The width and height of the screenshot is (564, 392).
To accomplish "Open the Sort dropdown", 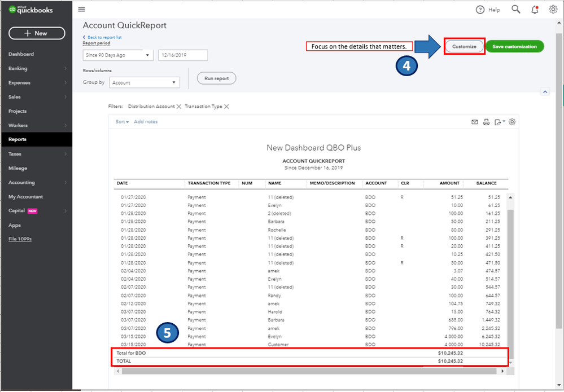I will pos(122,122).
